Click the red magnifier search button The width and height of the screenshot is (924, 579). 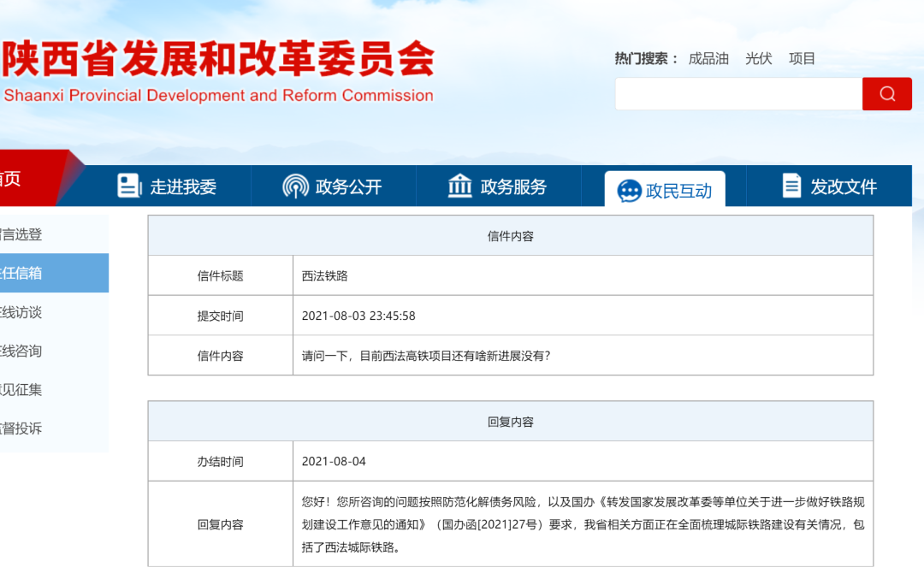pyautogui.click(x=886, y=94)
